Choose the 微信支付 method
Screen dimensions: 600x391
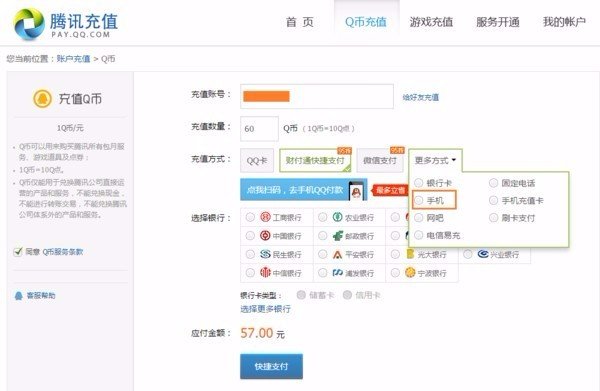380,160
